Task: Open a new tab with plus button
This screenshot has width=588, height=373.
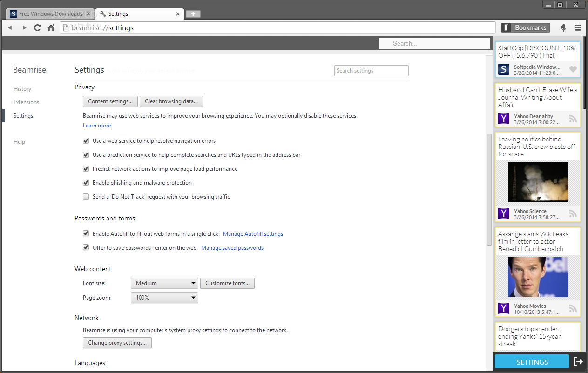Action: pos(193,14)
